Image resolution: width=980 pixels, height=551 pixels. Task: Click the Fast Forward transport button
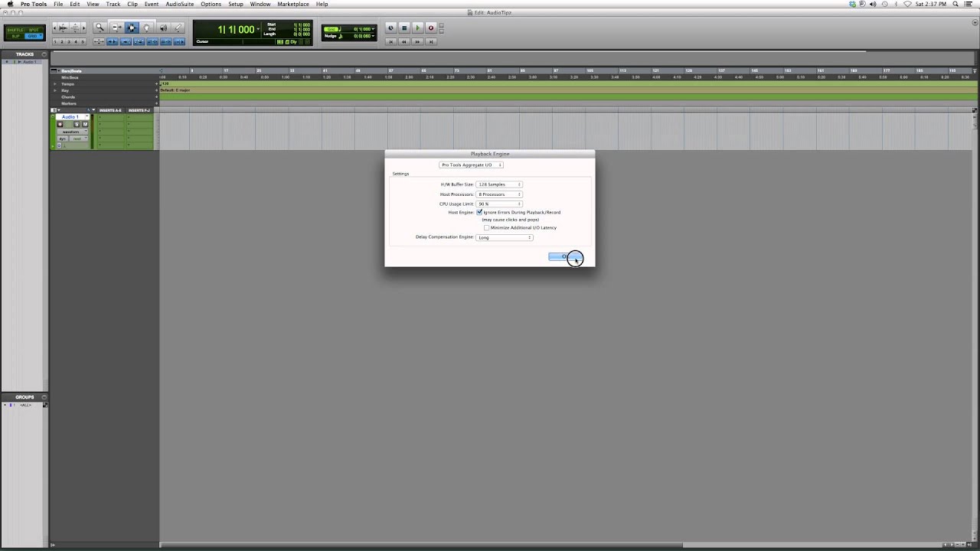coord(417,41)
